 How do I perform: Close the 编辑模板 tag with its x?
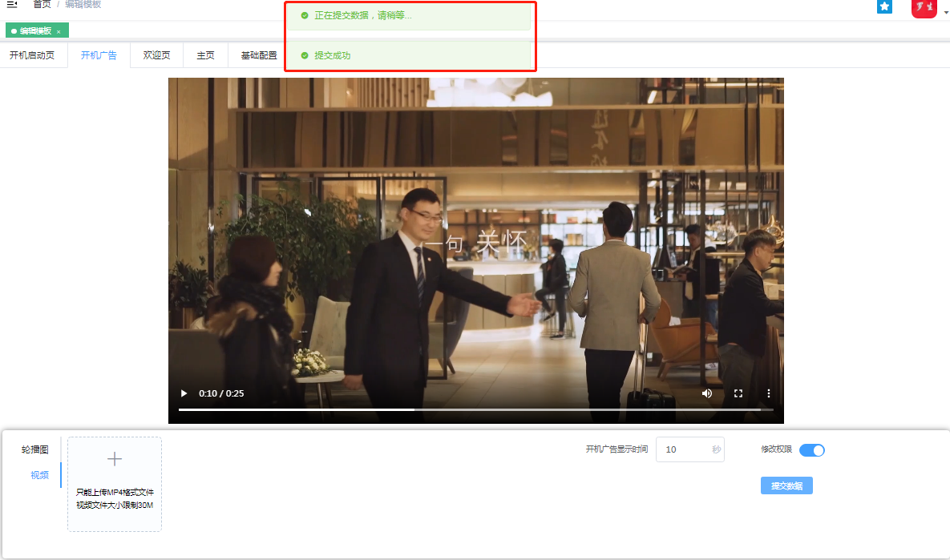(59, 31)
